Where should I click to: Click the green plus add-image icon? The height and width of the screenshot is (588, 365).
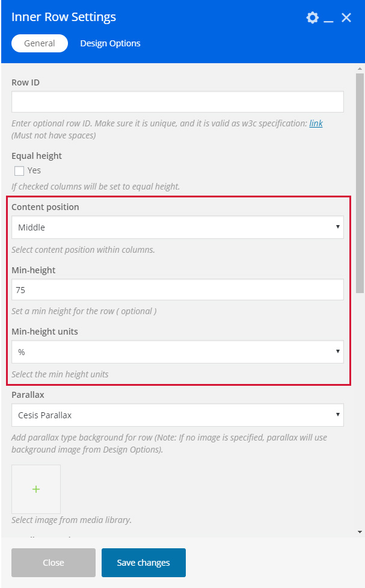[36, 489]
